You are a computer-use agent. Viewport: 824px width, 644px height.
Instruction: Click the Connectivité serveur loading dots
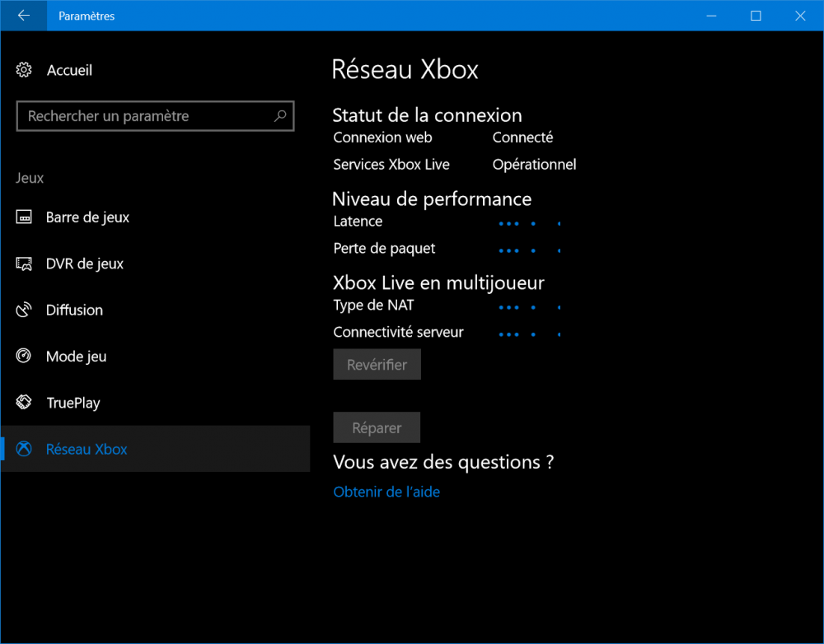point(530,334)
